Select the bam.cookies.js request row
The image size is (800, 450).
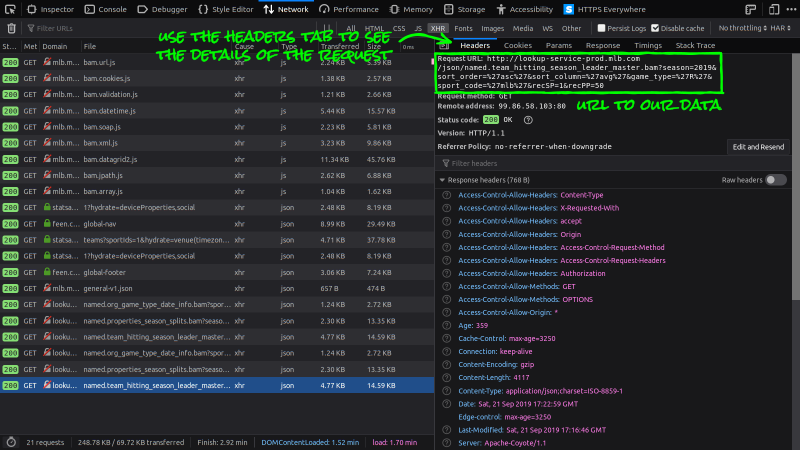pyautogui.click(x=217, y=79)
